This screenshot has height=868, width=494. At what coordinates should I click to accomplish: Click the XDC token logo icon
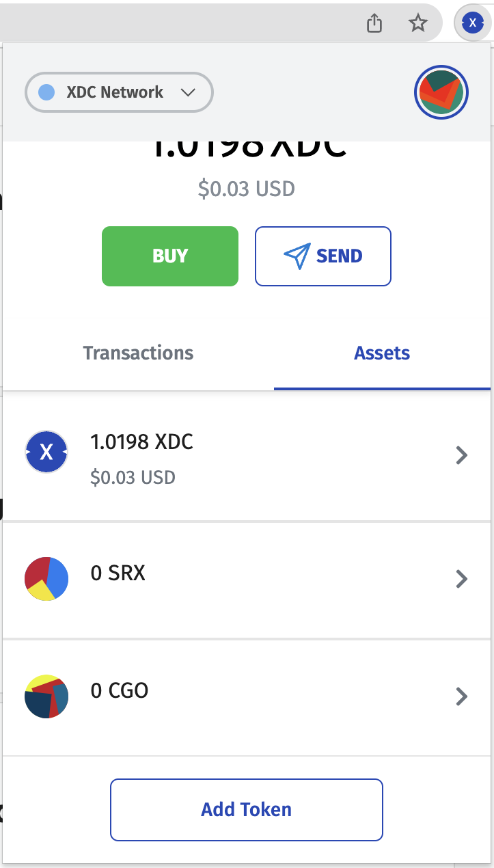46,452
